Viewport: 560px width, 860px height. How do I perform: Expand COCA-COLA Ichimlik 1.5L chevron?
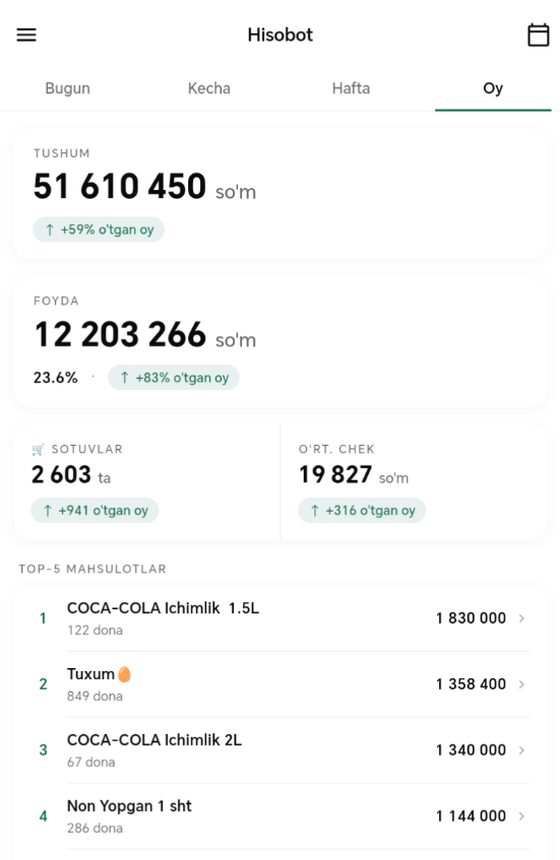pyautogui.click(x=522, y=618)
